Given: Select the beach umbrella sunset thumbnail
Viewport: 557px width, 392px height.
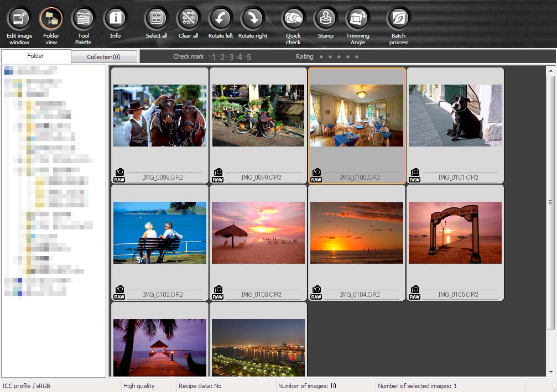Looking at the screenshot, I should click(x=258, y=233).
